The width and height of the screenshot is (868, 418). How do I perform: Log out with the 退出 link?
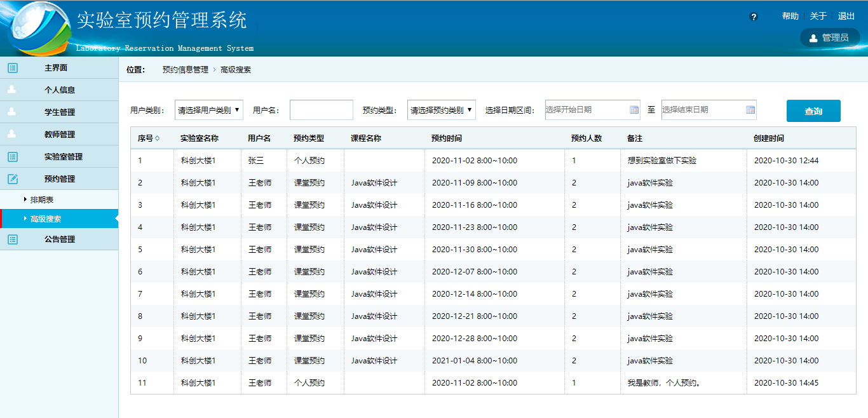tap(846, 17)
